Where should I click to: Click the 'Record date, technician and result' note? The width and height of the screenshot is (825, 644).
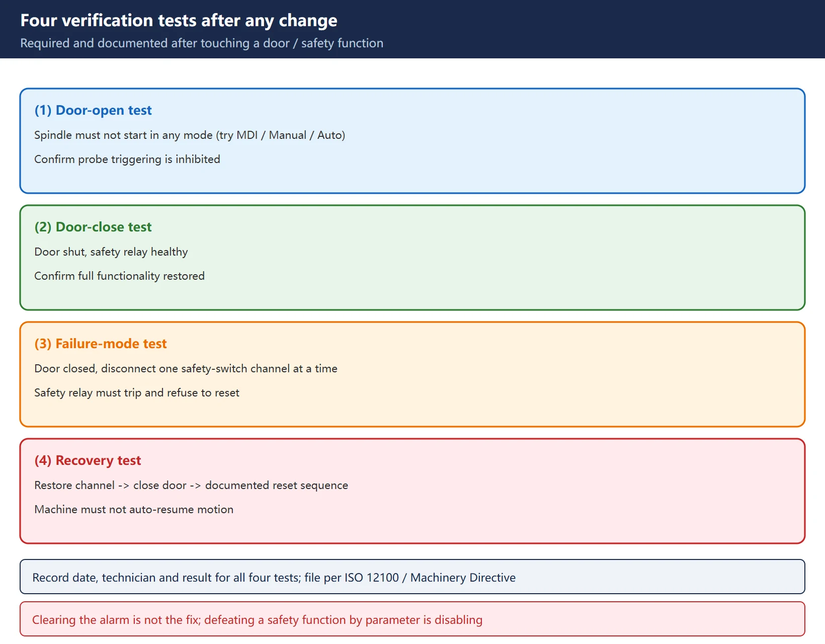[412, 577]
